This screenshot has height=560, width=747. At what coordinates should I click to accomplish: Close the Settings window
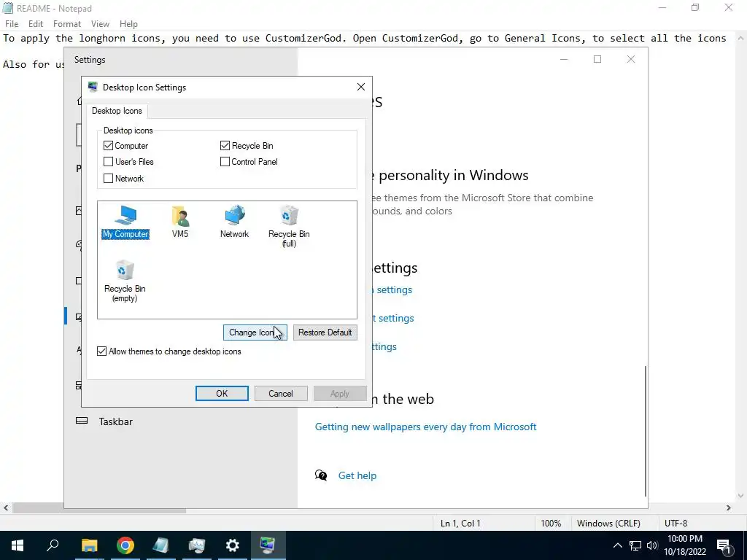(x=631, y=59)
